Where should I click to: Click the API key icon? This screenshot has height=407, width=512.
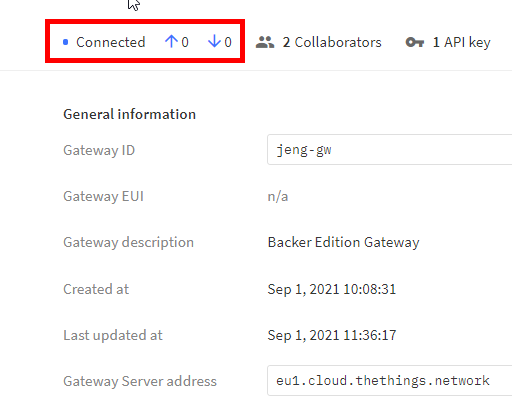[x=415, y=42]
